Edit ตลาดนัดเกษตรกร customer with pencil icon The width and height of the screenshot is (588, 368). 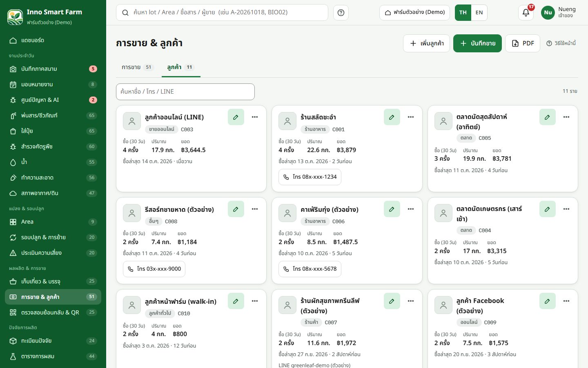(x=547, y=209)
